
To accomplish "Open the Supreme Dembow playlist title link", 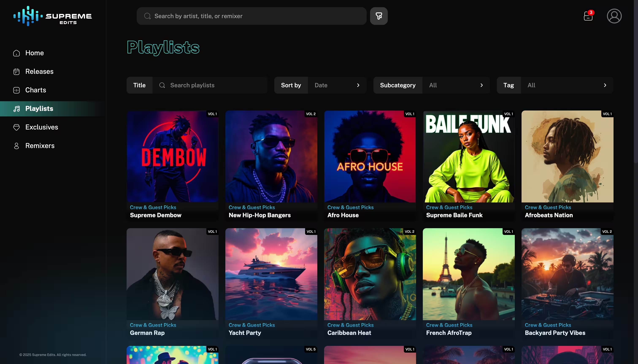I will click(155, 215).
